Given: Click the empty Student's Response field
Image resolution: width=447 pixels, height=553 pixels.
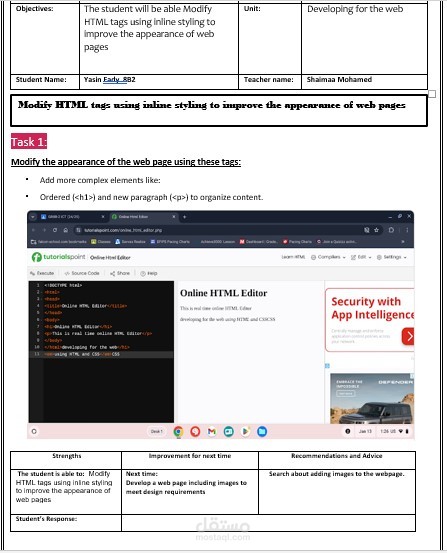Looking at the screenshot, I should pyautogui.click(x=268, y=523).
